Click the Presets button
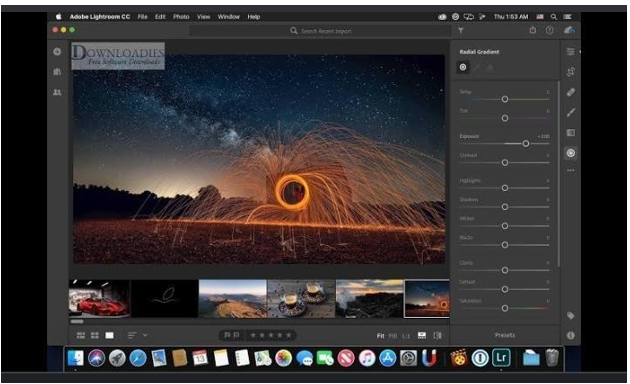630x384 pixels. [505, 335]
